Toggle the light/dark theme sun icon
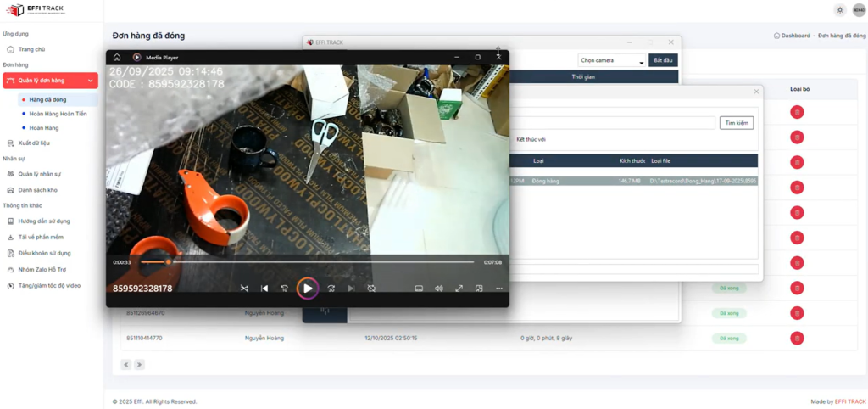The image size is (868, 409). pos(839,10)
